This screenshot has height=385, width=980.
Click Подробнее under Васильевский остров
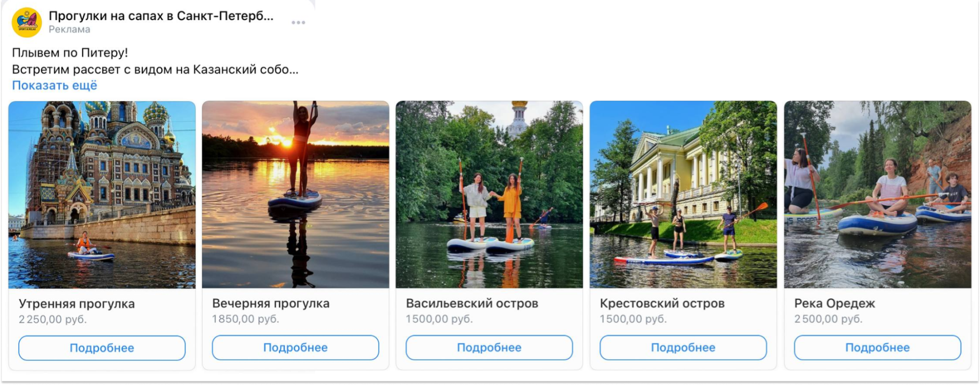pyautogui.click(x=489, y=347)
